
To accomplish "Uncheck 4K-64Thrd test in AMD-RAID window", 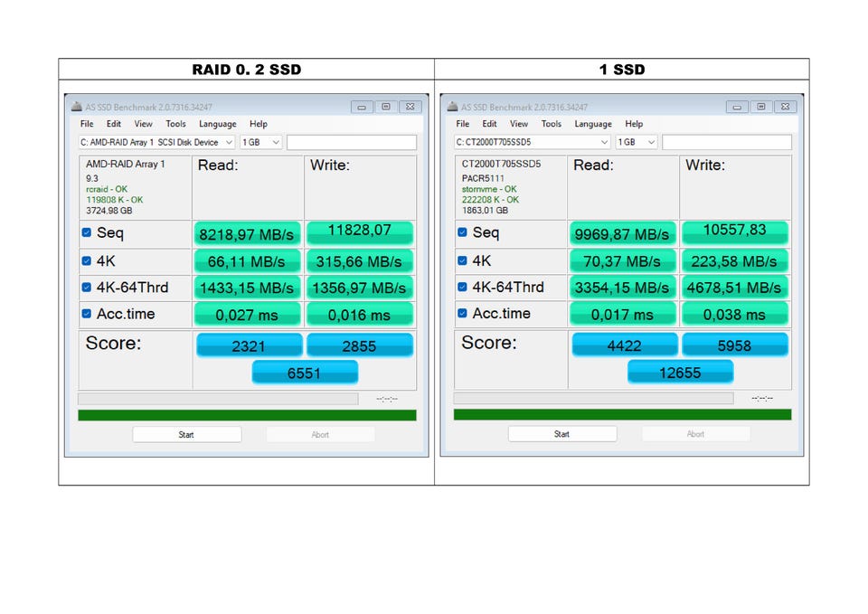I will click(87, 288).
